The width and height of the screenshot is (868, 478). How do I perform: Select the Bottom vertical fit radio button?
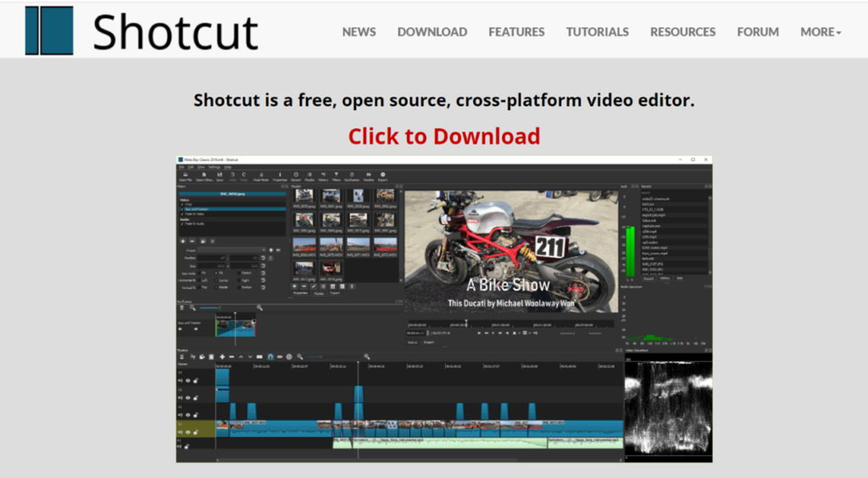[x=238, y=287]
